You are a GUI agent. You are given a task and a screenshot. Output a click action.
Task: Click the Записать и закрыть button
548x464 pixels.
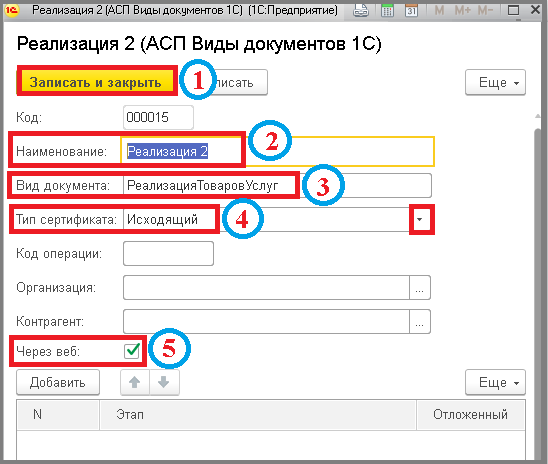click(95, 82)
